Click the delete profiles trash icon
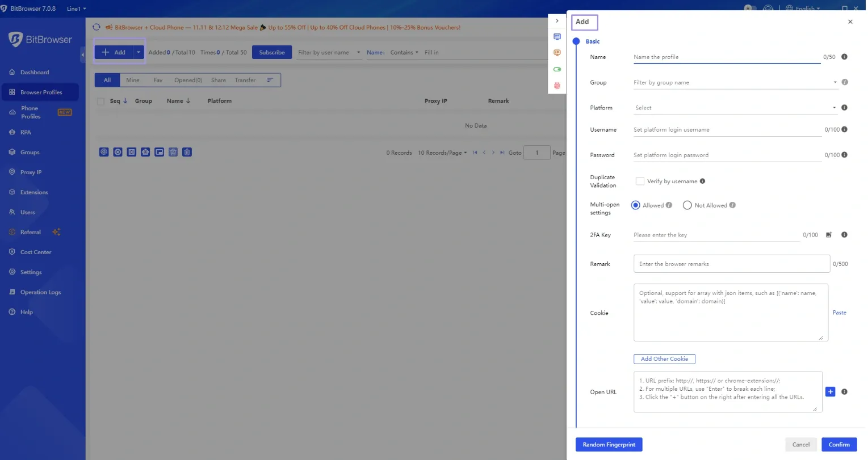This screenshot has width=868, height=460. pos(187,152)
